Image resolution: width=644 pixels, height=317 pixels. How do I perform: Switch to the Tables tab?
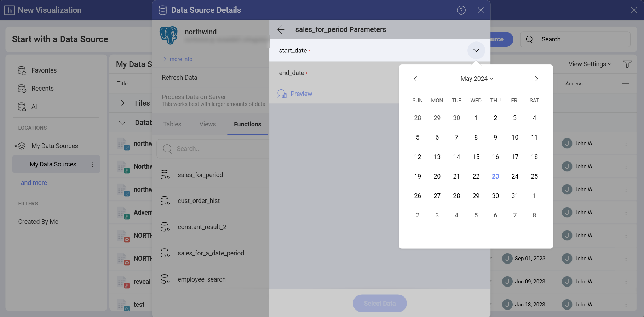click(172, 124)
